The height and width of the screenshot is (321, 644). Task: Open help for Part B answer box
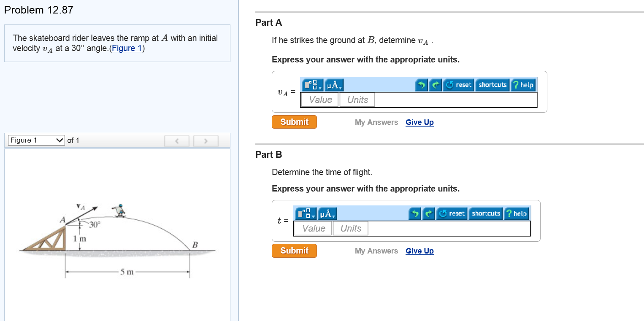[516, 213]
